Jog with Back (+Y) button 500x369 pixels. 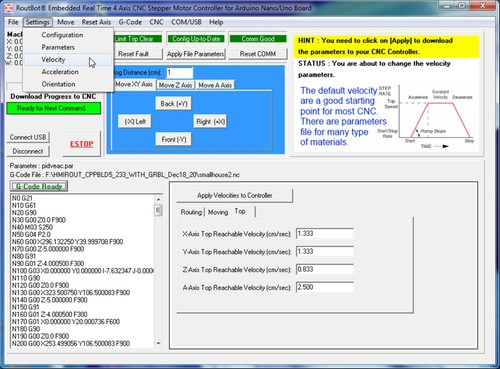(x=173, y=104)
